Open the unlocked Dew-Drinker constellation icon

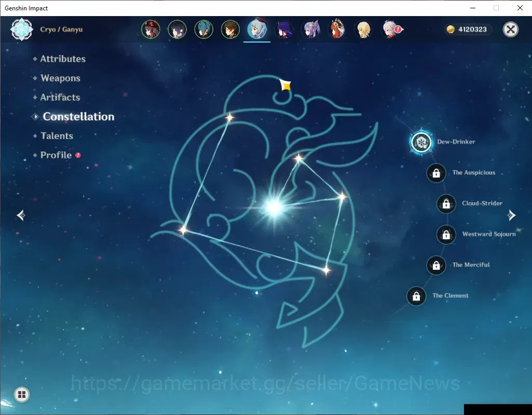(421, 142)
